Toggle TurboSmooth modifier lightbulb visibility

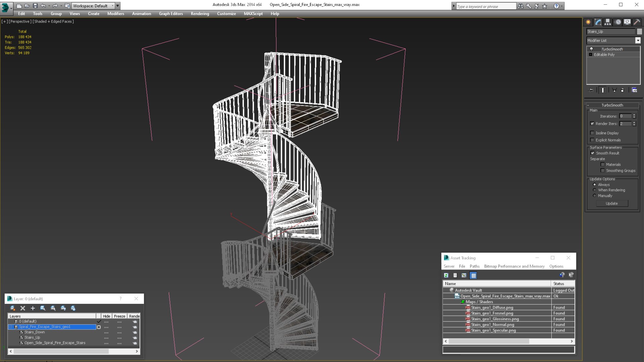tap(591, 49)
